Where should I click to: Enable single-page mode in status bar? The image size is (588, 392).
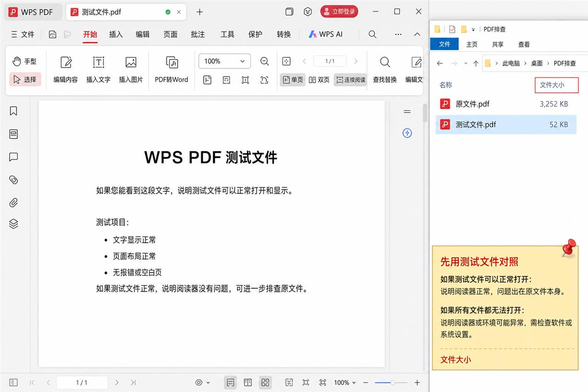(231, 382)
